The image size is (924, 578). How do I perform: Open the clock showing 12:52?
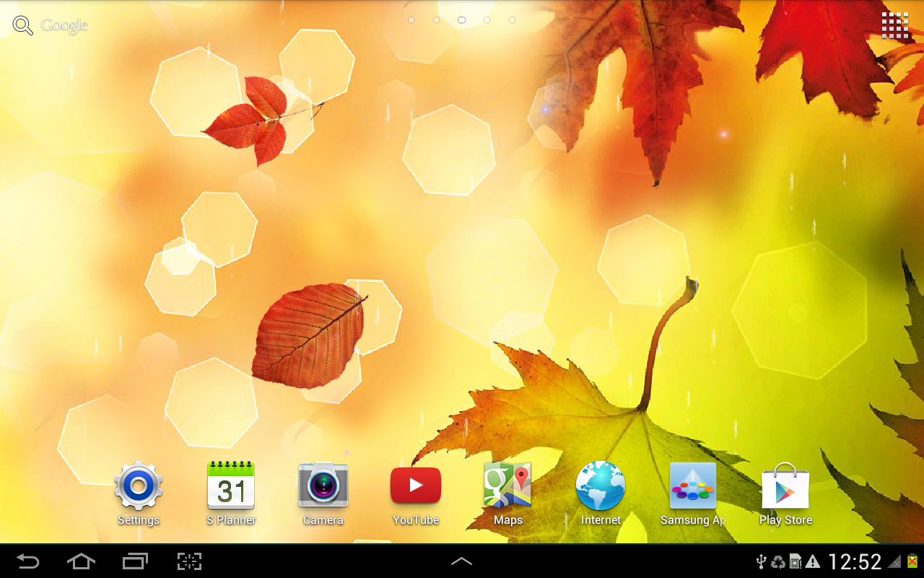tap(855, 561)
